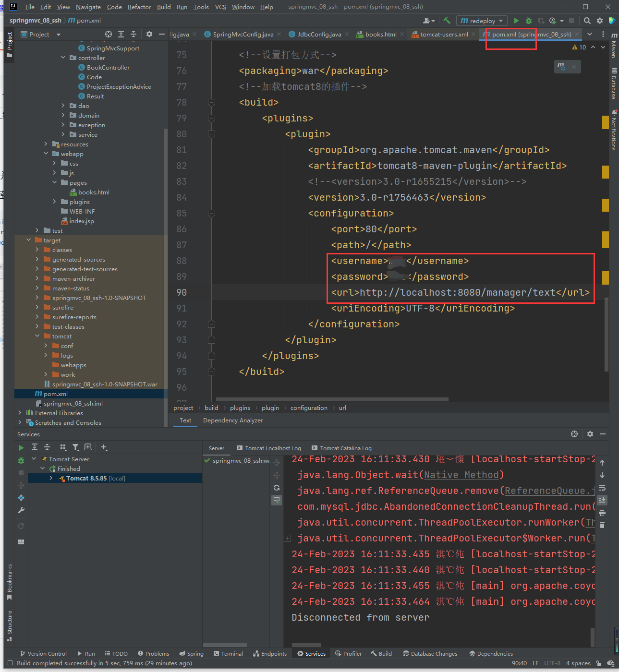The image size is (619, 672).
Task: Build the project with the hammer icon
Action: tap(446, 20)
